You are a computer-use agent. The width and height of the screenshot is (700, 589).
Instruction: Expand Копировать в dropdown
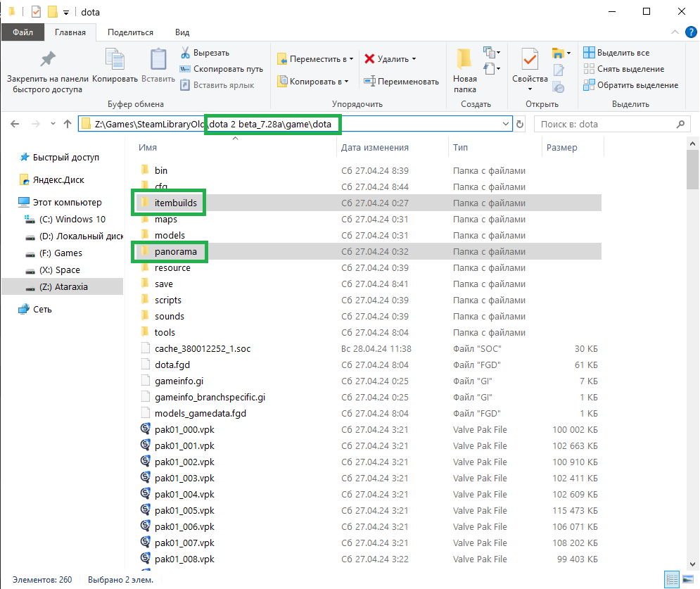(x=346, y=81)
